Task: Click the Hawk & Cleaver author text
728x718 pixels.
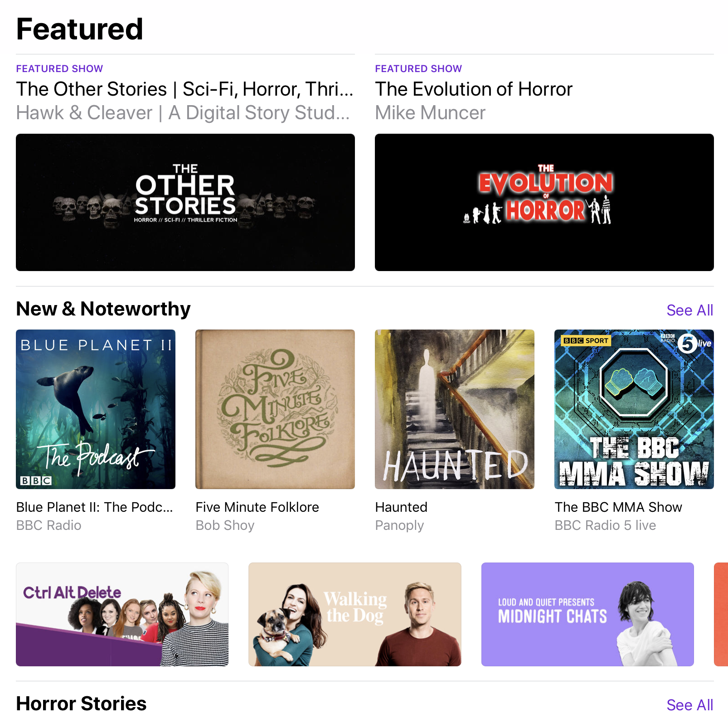Action: (x=183, y=113)
